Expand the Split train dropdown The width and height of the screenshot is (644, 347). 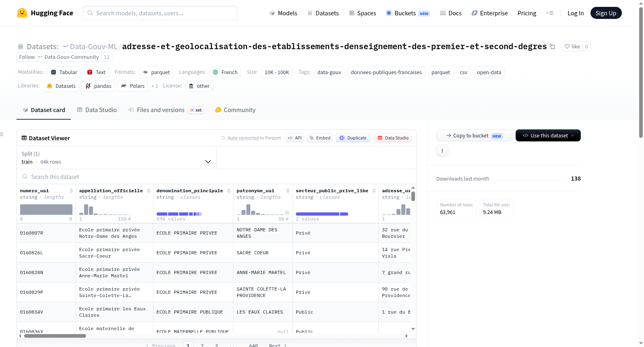(x=116, y=158)
